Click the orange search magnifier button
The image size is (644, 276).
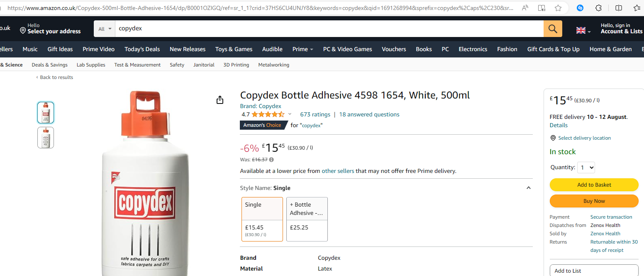[553, 29]
